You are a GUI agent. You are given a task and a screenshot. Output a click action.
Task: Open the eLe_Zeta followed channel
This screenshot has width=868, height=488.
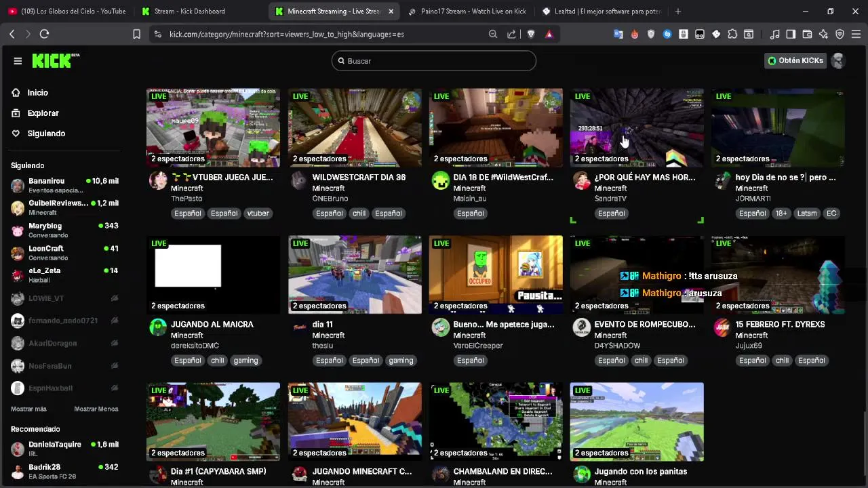pyautogui.click(x=64, y=275)
